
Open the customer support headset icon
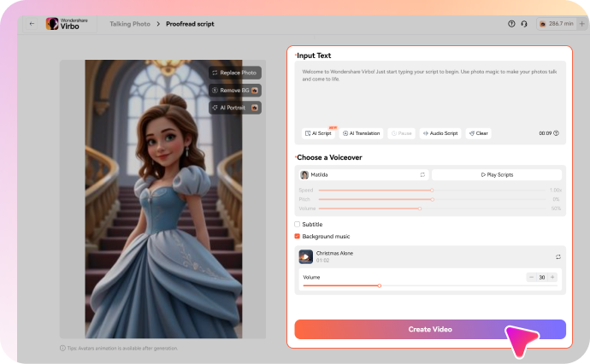(x=524, y=24)
